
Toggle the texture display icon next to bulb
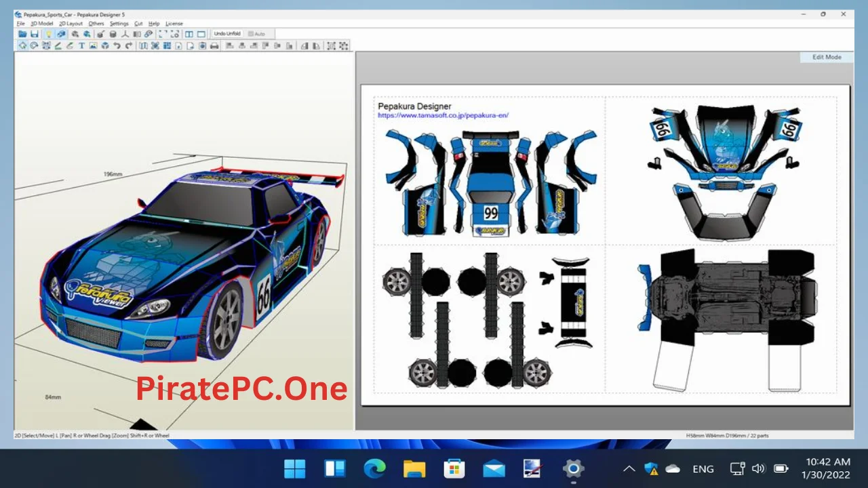click(61, 34)
